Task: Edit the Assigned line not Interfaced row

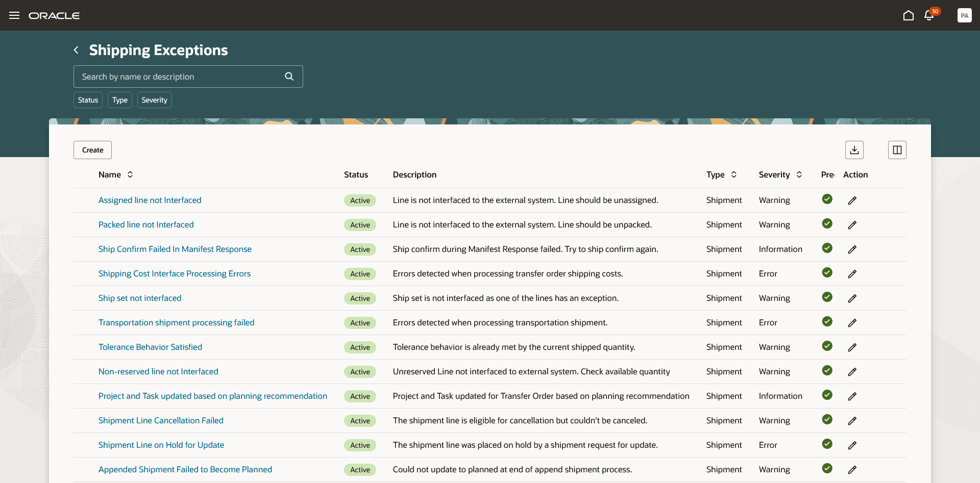Action: click(x=852, y=200)
